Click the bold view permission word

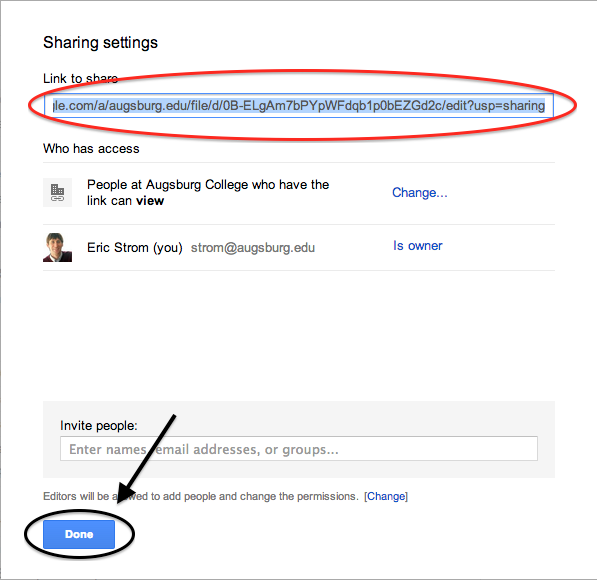click(150, 201)
